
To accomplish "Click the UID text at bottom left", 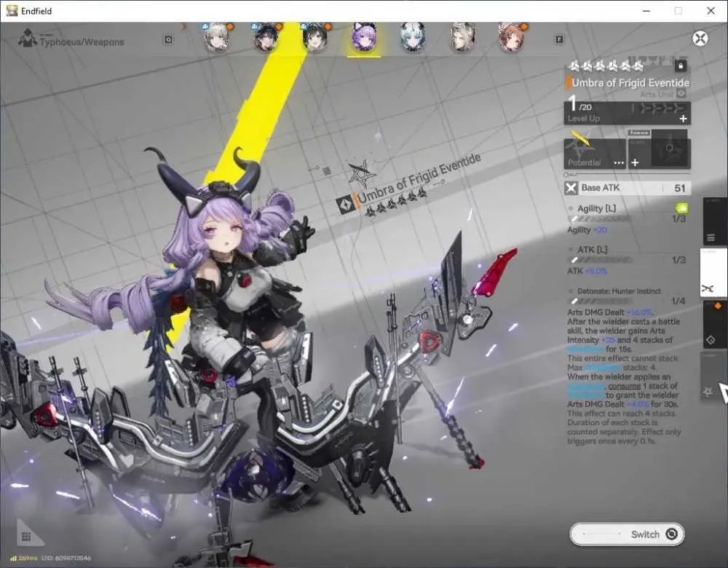I will (x=66, y=558).
